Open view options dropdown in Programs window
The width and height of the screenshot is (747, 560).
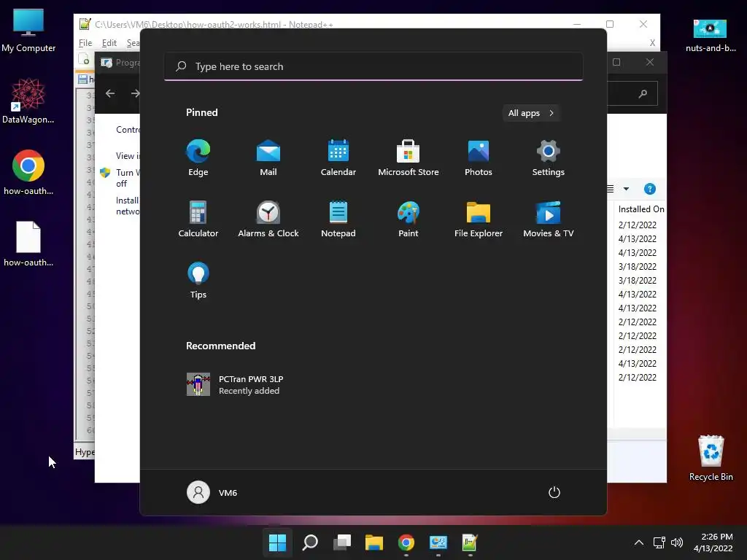[626, 189]
